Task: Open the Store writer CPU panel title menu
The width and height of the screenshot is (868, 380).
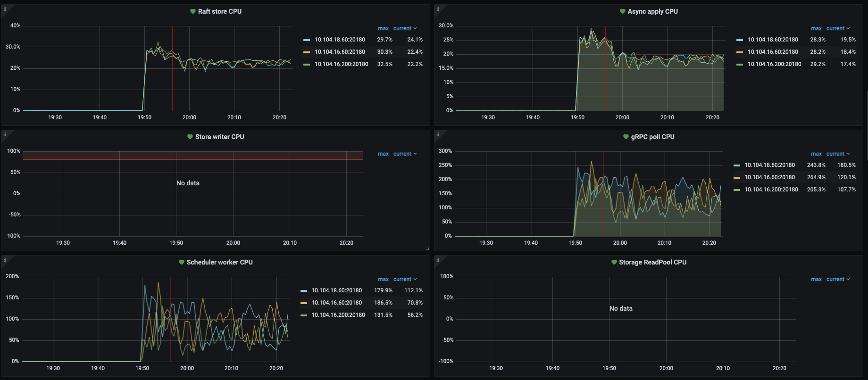Action: click(x=219, y=137)
